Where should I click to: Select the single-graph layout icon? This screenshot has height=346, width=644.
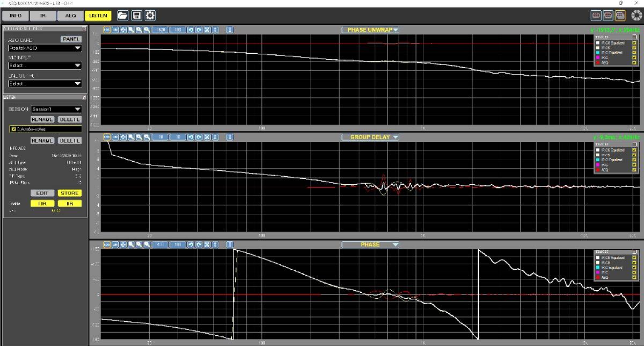point(595,16)
